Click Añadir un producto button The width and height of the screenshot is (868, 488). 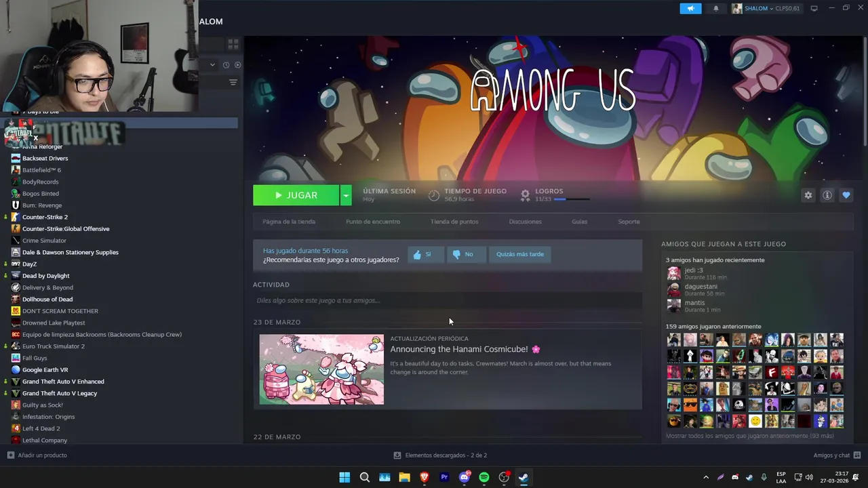pyautogui.click(x=37, y=455)
